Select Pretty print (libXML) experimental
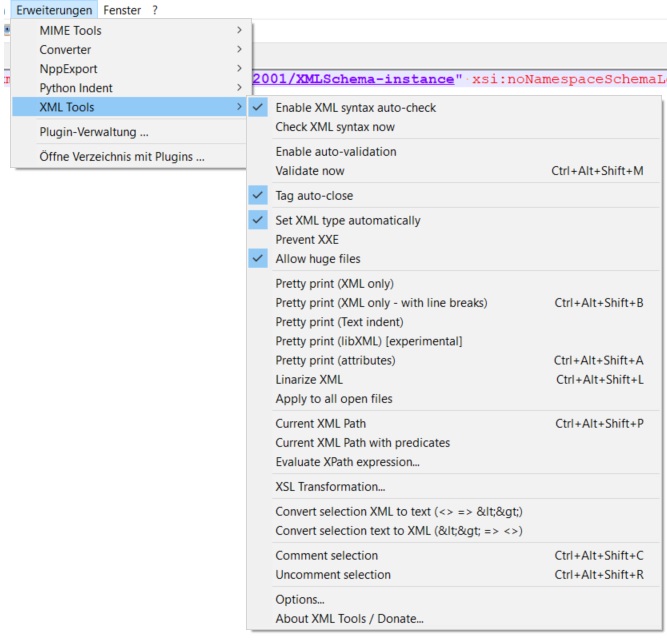The height and width of the screenshot is (640, 667). click(454, 341)
